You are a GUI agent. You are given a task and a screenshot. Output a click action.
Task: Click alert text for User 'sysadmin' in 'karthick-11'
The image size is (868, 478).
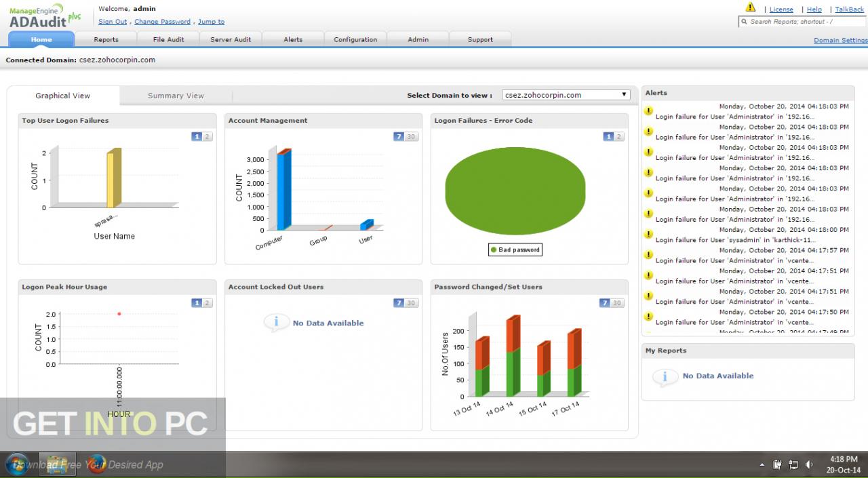point(734,240)
